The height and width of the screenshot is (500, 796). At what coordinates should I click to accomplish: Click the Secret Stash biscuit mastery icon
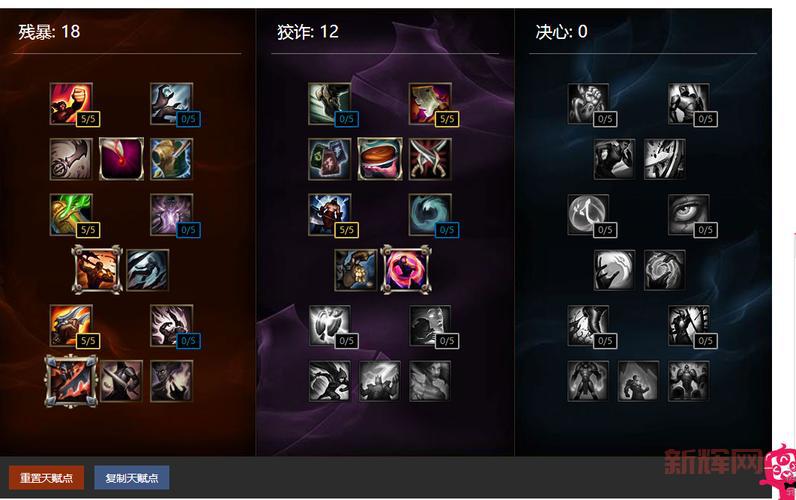[x=380, y=159]
